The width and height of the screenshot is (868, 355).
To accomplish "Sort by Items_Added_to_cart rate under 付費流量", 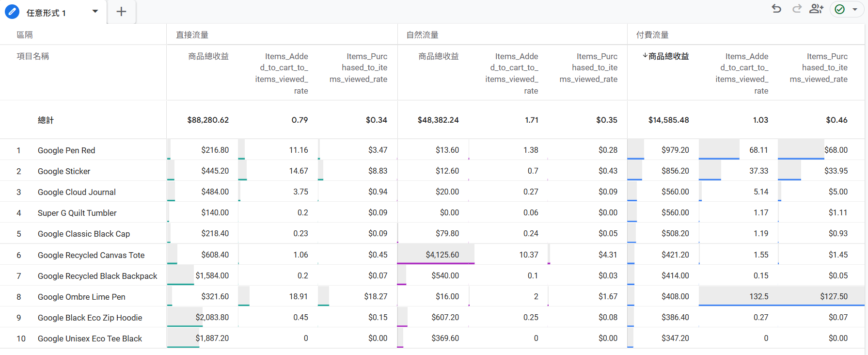I will [742, 73].
